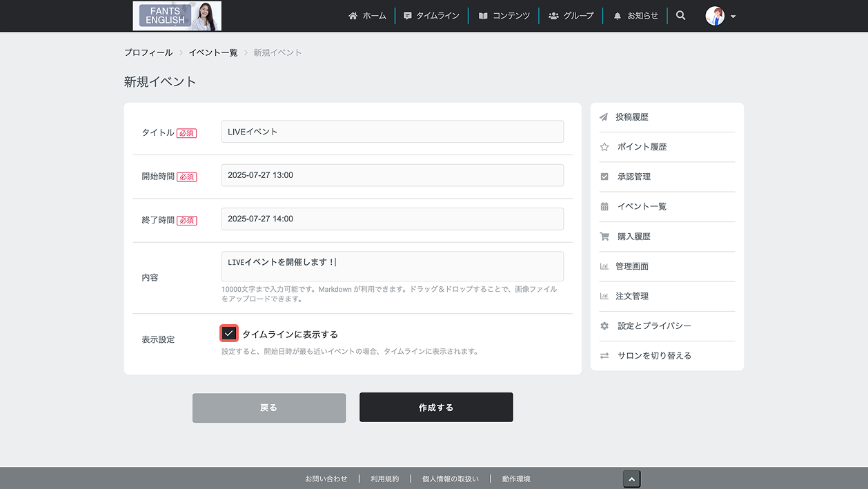Viewport: 868px width, 489px height.
Task: Go to ホーム in the top menu
Action: pyautogui.click(x=375, y=16)
